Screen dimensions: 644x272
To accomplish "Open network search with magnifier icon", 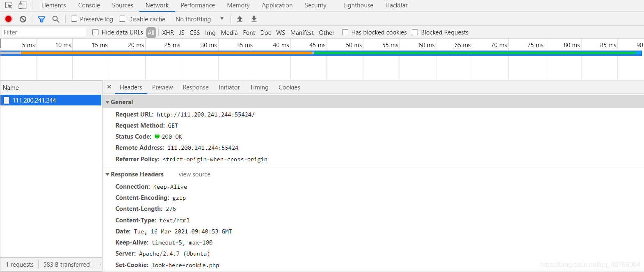I will click(x=56, y=19).
